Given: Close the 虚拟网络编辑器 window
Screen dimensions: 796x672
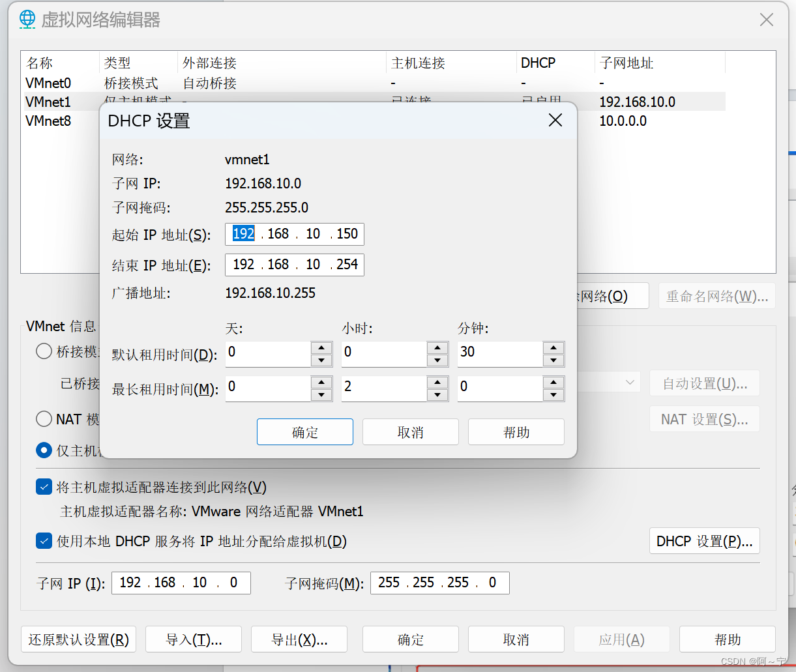Looking at the screenshot, I should (x=767, y=20).
